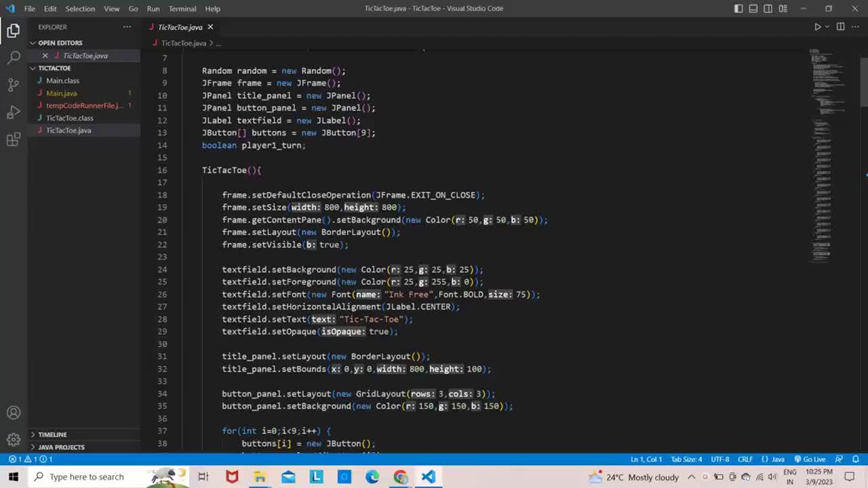Run the Java file with play button

(x=817, y=27)
